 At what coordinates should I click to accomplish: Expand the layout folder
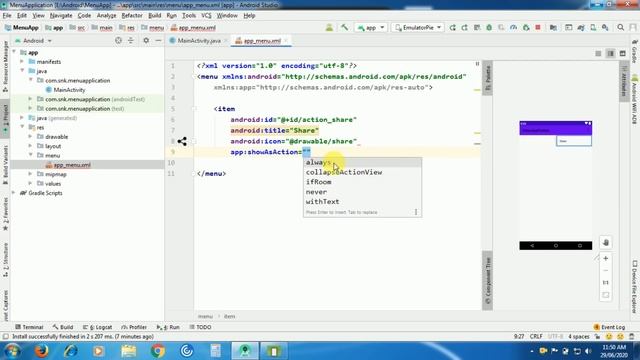(x=30, y=146)
